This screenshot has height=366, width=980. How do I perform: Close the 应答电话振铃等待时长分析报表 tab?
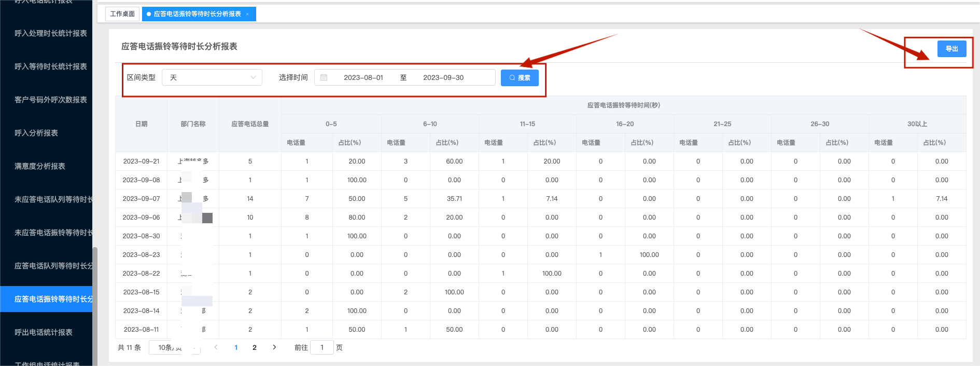pos(247,14)
